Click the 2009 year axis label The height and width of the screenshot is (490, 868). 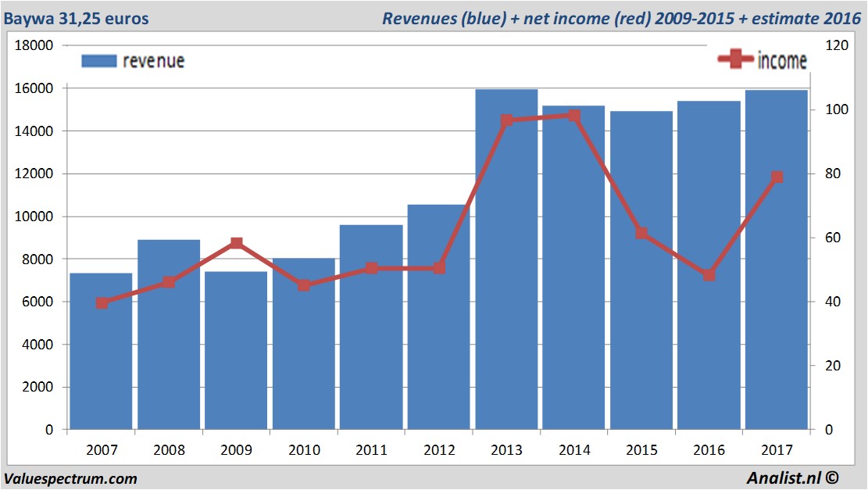(x=237, y=450)
